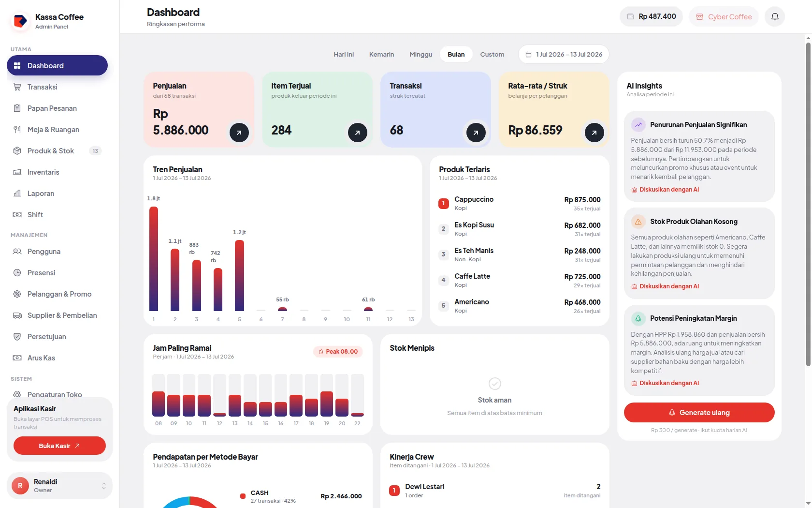This screenshot has height=508, width=812.
Task: Click the Meja & Ruangan utensils icon
Action: click(x=17, y=130)
